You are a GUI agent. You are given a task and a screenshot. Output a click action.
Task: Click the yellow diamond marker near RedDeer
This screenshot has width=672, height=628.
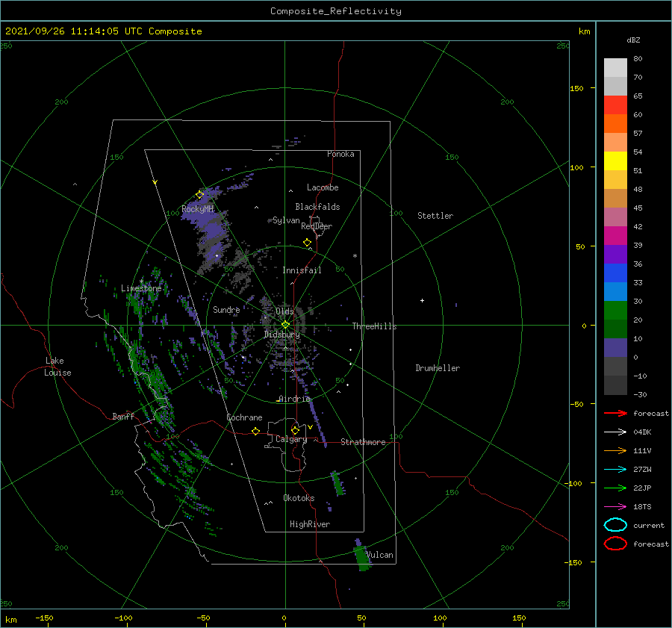307,243
